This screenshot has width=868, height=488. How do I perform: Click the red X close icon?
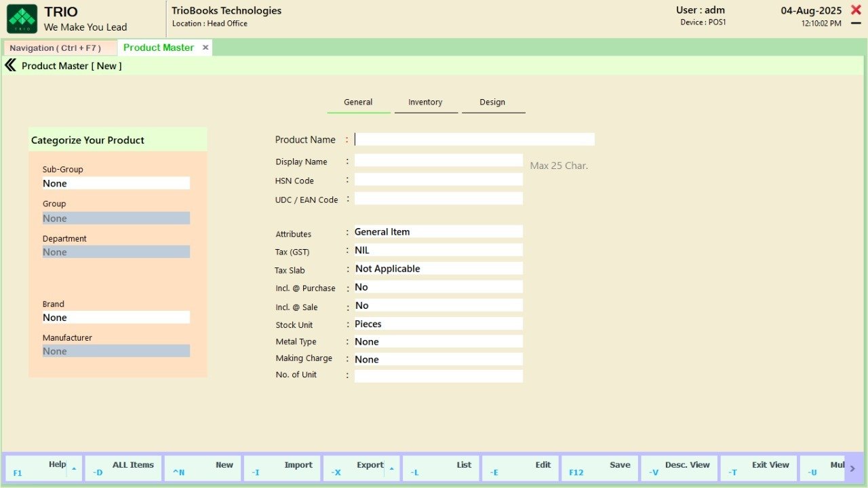[x=856, y=10]
